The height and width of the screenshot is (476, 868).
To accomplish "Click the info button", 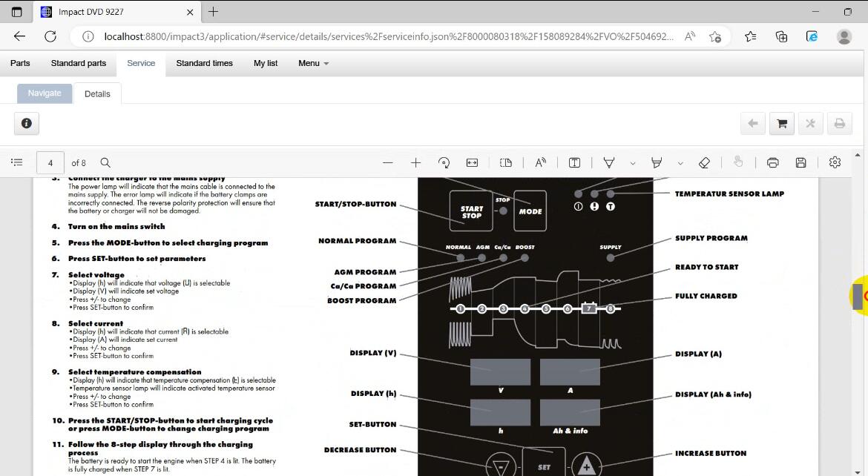I will [x=27, y=124].
